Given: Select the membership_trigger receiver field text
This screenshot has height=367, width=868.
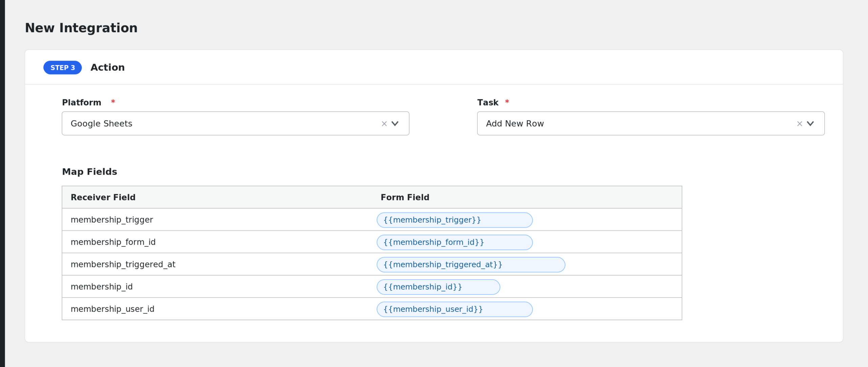Looking at the screenshot, I should [x=112, y=220].
